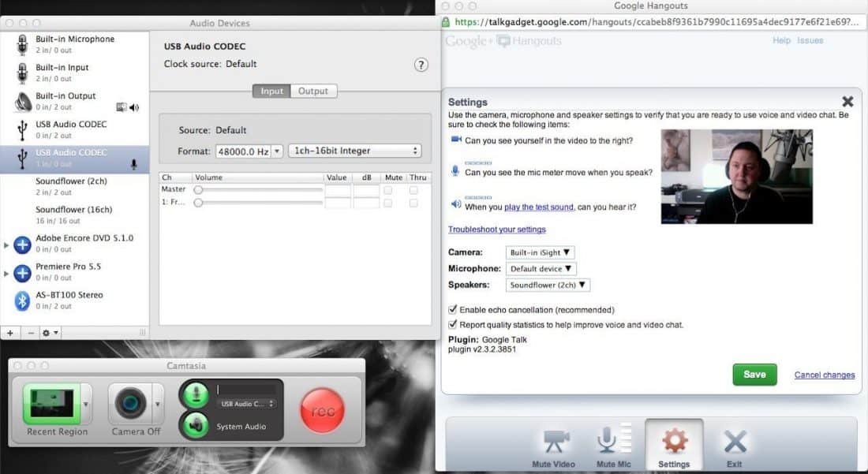Toggle the Camtasia System Audio speaker icon
The image size is (868, 474).
[x=194, y=426]
